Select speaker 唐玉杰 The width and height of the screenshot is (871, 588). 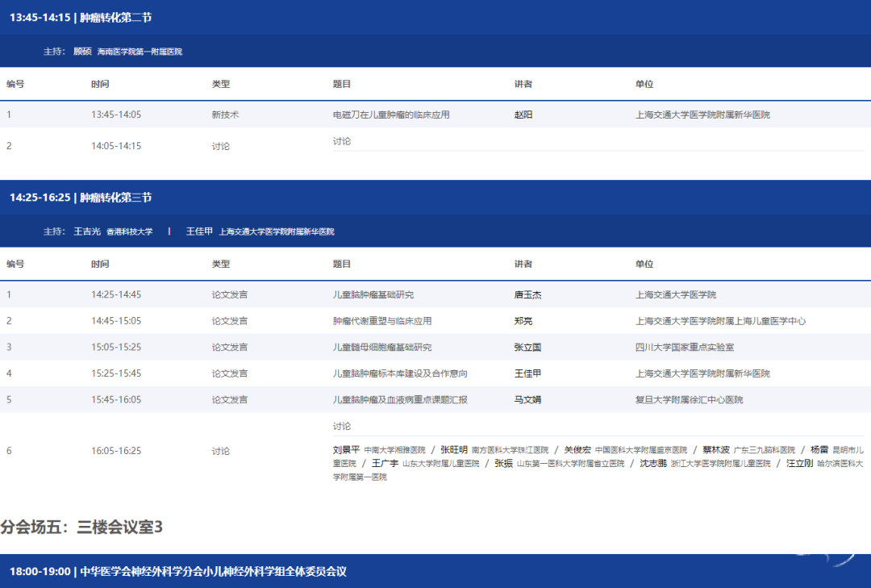click(527, 294)
